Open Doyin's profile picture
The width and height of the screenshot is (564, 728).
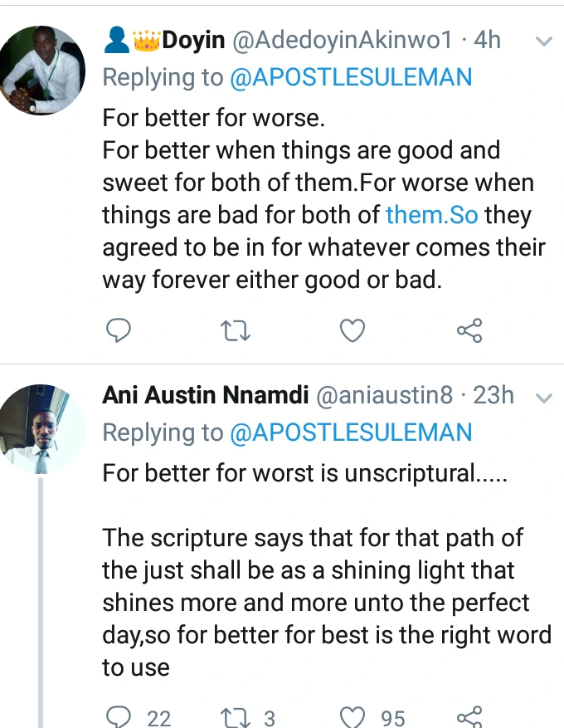pyautogui.click(x=43, y=70)
